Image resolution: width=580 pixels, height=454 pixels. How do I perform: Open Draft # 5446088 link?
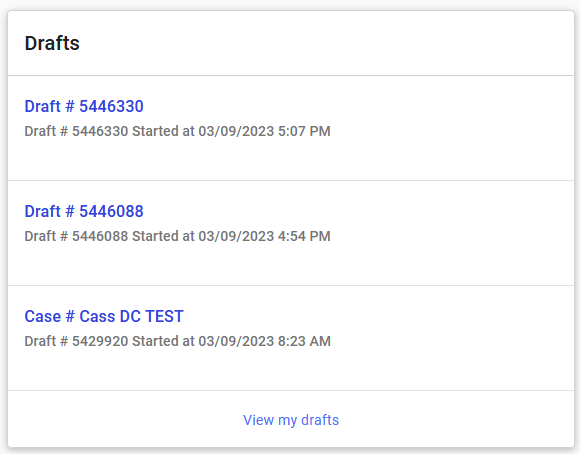point(84,211)
